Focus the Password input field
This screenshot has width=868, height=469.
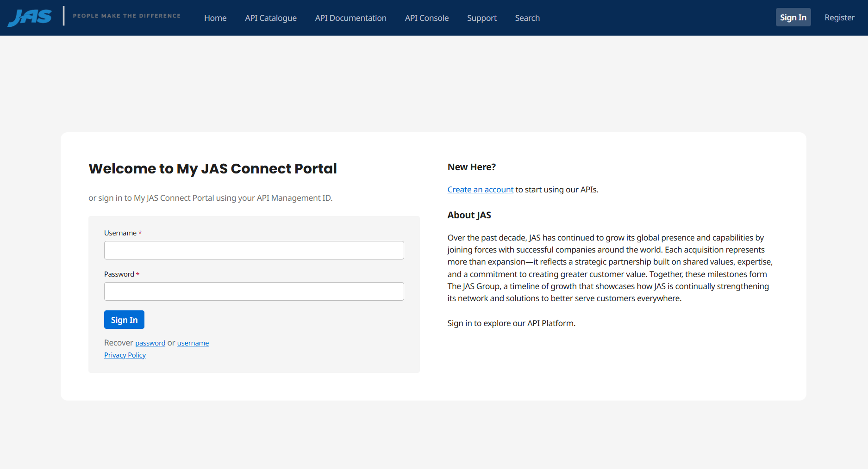254,291
